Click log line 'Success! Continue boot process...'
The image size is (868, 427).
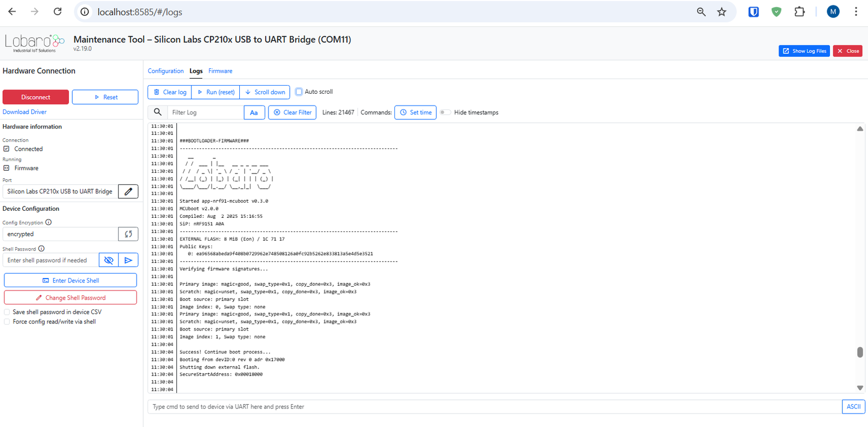pos(225,352)
